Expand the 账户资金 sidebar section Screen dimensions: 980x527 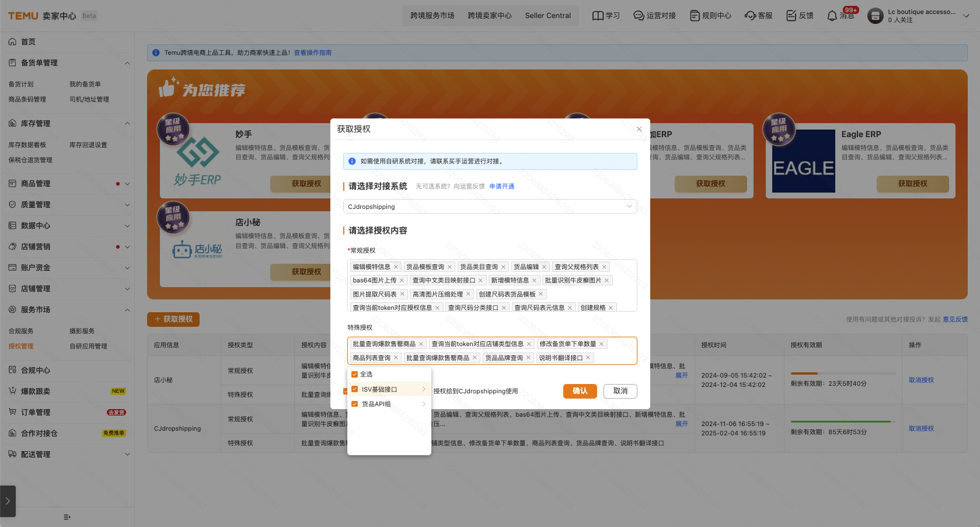127,268
